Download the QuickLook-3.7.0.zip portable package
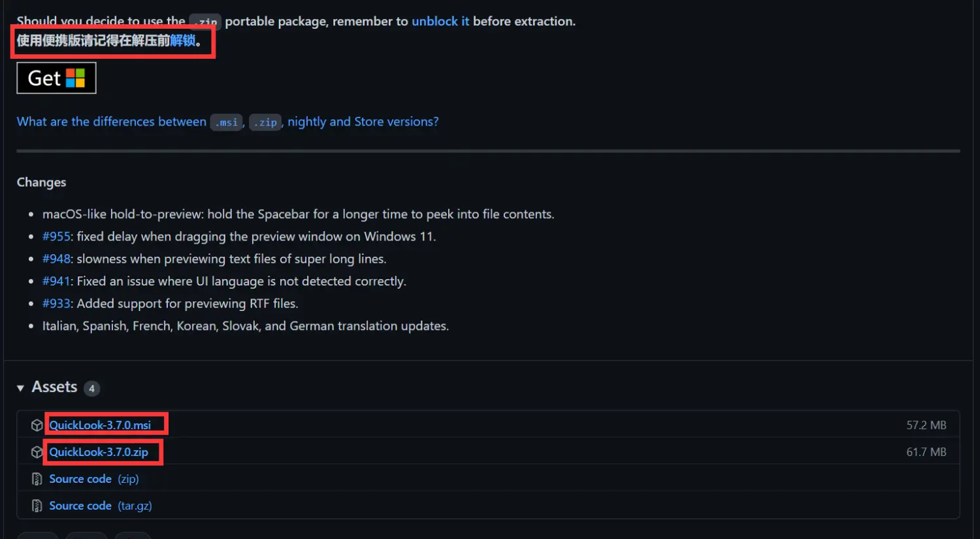The image size is (980, 539). click(x=99, y=452)
